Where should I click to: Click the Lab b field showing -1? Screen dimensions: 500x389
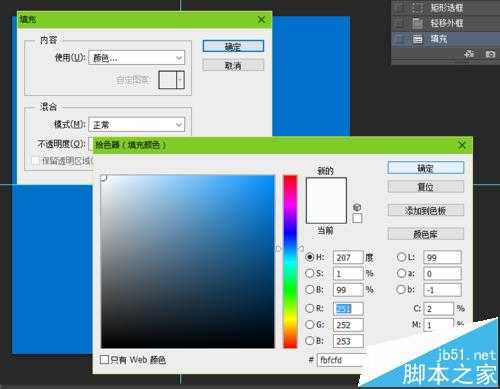(442, 290)
